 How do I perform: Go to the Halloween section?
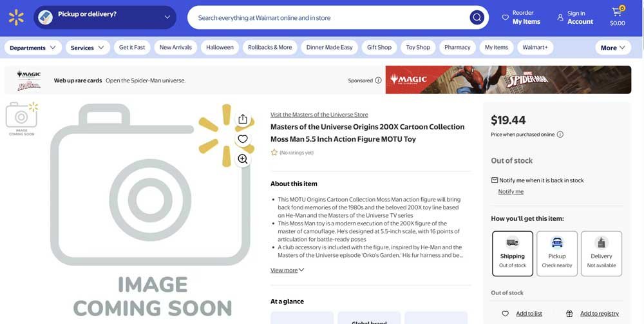click(x=220, y=48)
